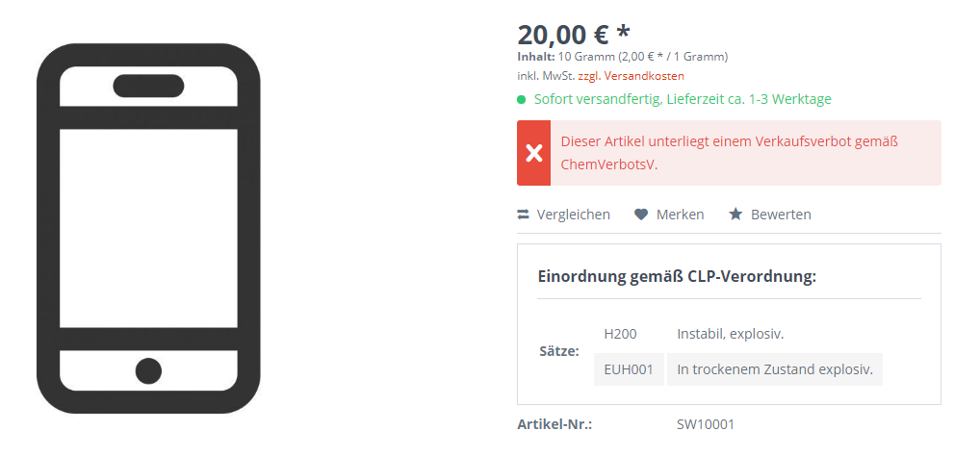Open the smartphone product placeholder image

pos(149,228)
